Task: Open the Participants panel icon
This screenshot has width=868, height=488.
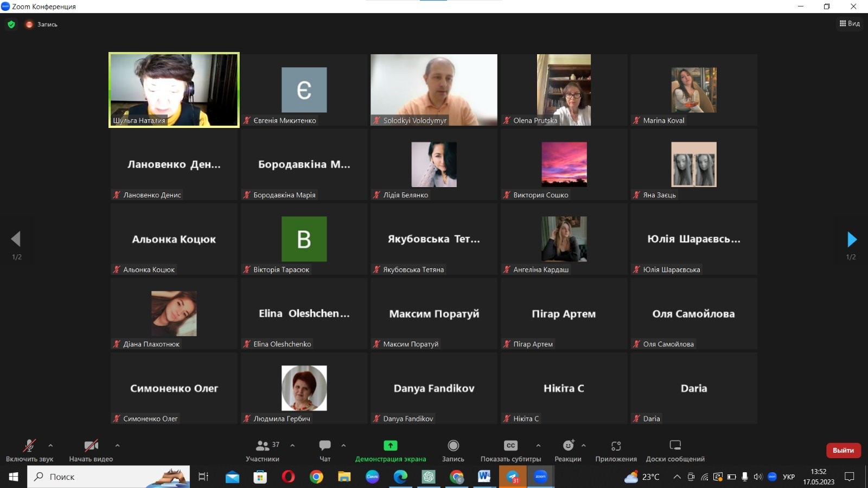Action: (x=263, y=446)
